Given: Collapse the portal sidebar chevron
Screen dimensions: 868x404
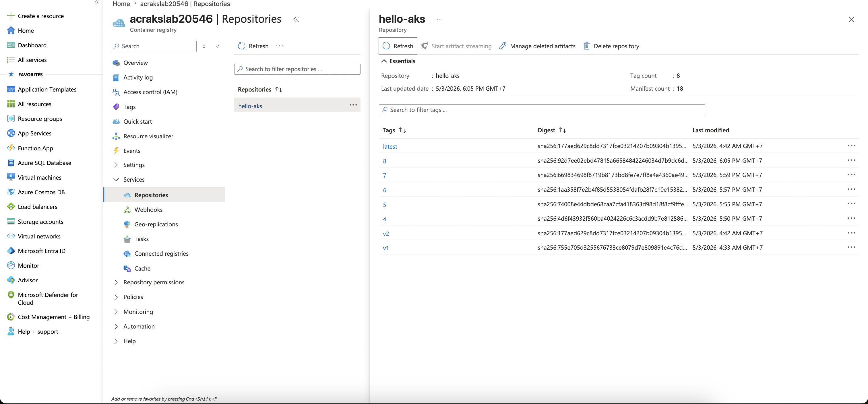Looking at the screenshot, I should pyautogui.click(x=97, y=2).
